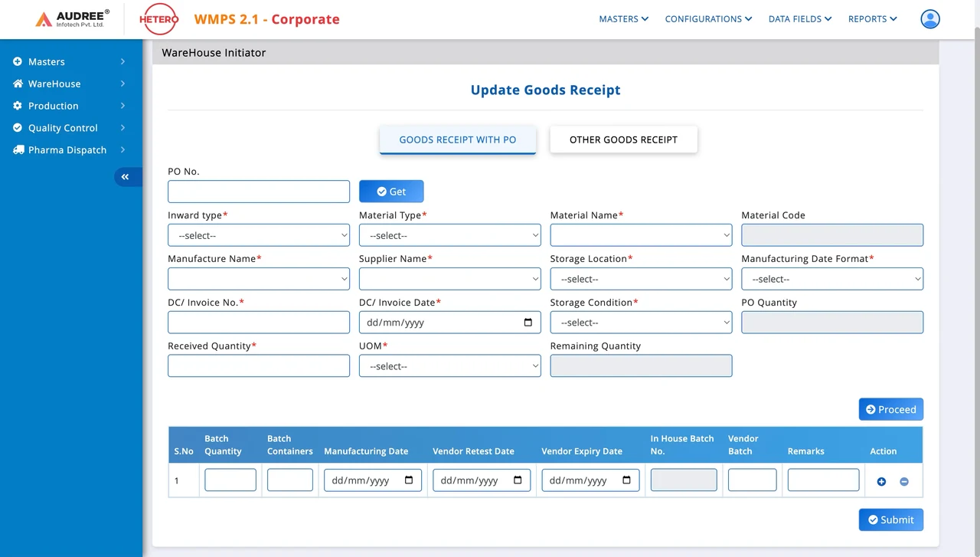Open calendar picker for Vendor Retest Date

(518, 480)
